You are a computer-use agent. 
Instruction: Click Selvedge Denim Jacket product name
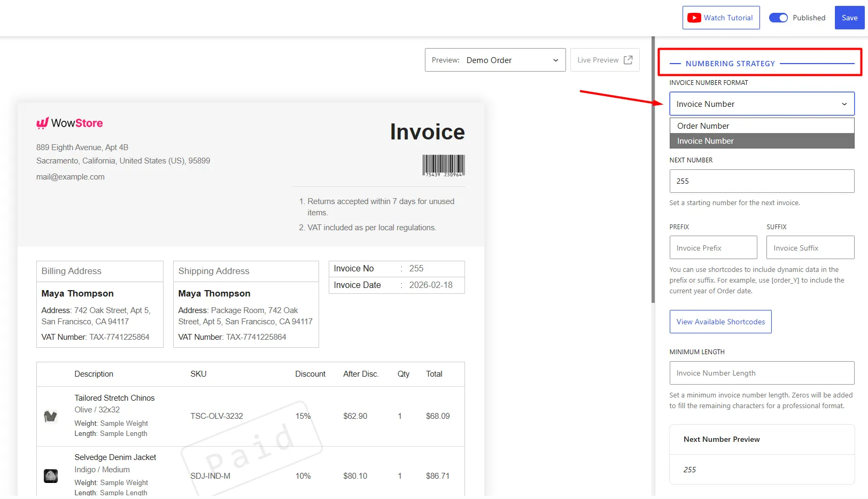tap(115, 457)
